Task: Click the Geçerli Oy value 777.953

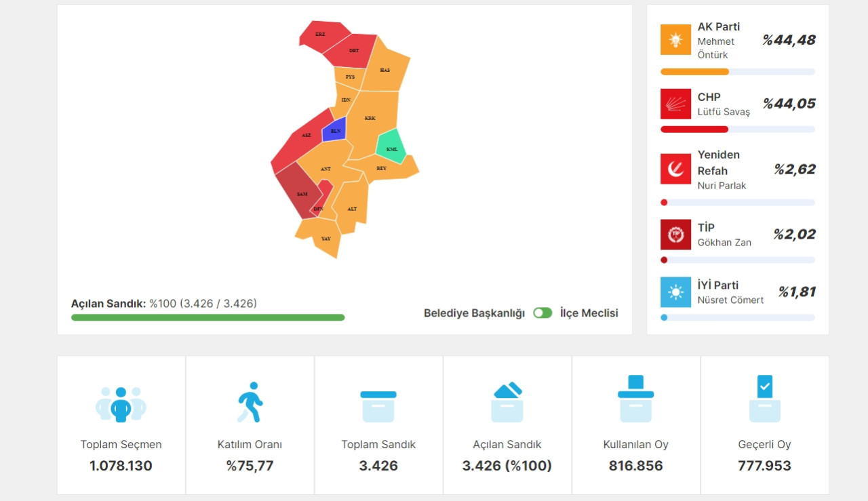Action: pos(765,466)
